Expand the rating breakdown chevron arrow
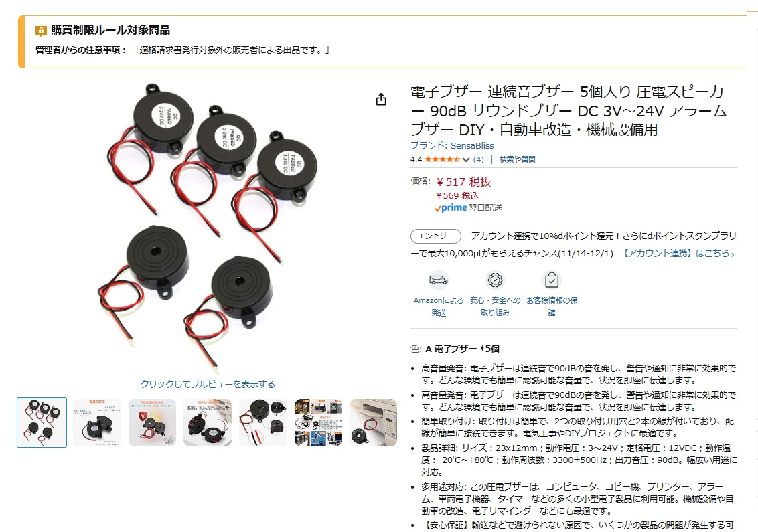 (466, 159)
